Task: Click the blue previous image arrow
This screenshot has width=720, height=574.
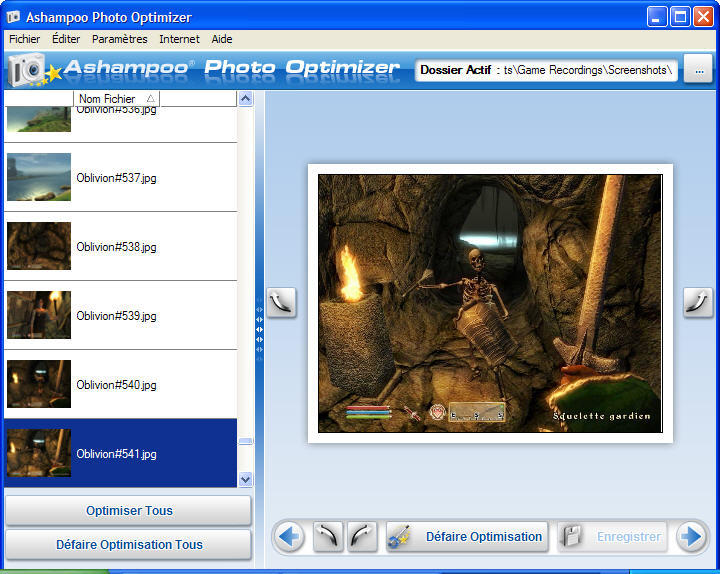Action: (x=289, y=537)
